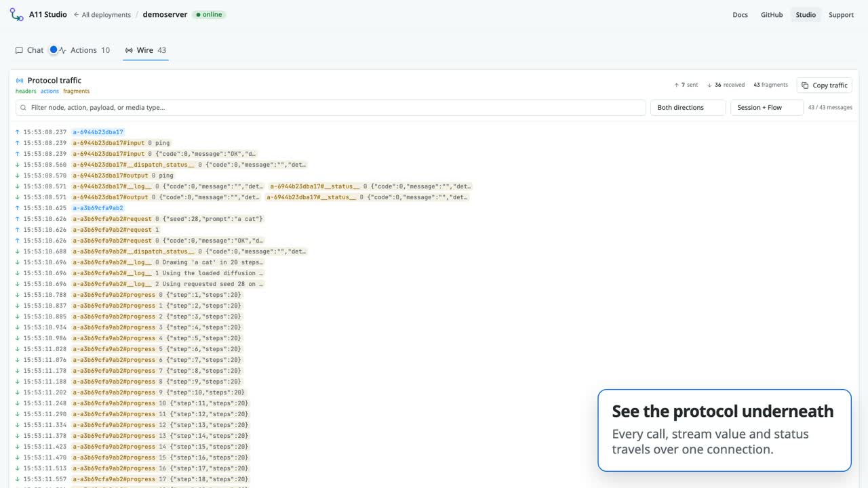The width and height of the screenshot is (868, 488).
Task: Click the log row Using requested seed 28
Action: point(168,284)
